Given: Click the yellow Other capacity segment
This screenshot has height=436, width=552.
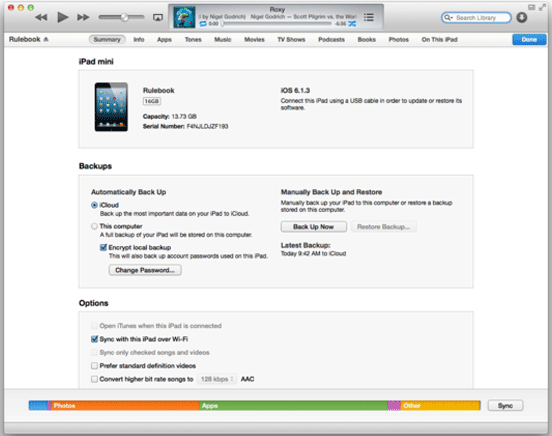Looking at the screenshot, I should (x=440, y=406).
